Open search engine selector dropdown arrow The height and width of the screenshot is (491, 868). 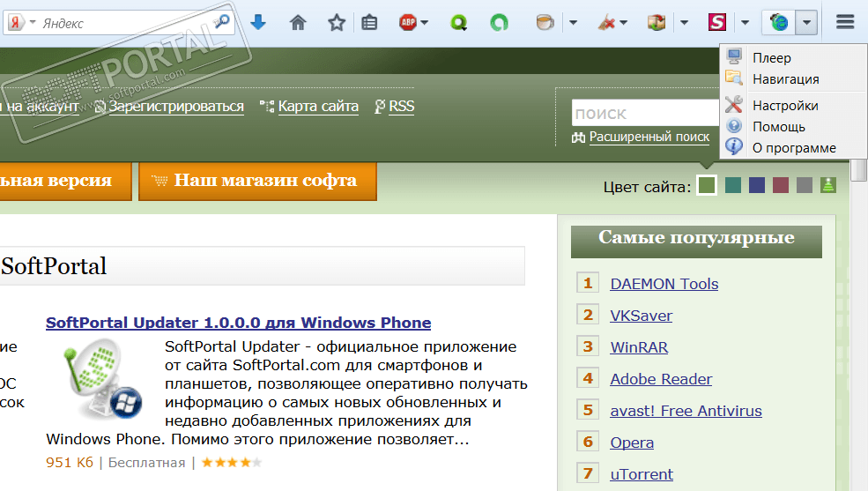(x=33, y=23)
